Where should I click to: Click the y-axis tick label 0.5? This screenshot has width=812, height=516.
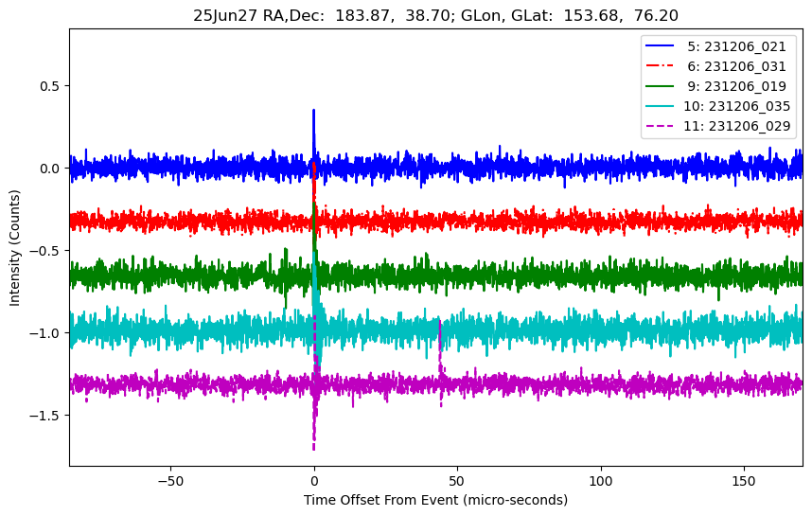(50, 86)
